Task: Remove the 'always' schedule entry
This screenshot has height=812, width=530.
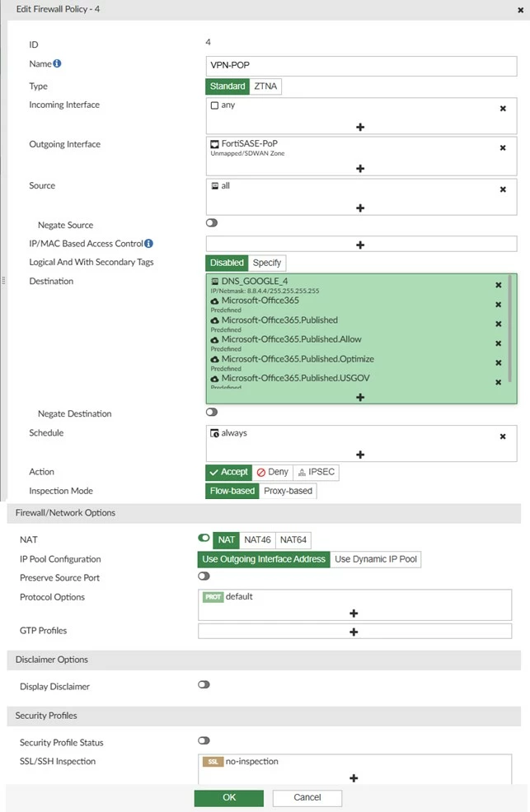Action: (503, 436)
